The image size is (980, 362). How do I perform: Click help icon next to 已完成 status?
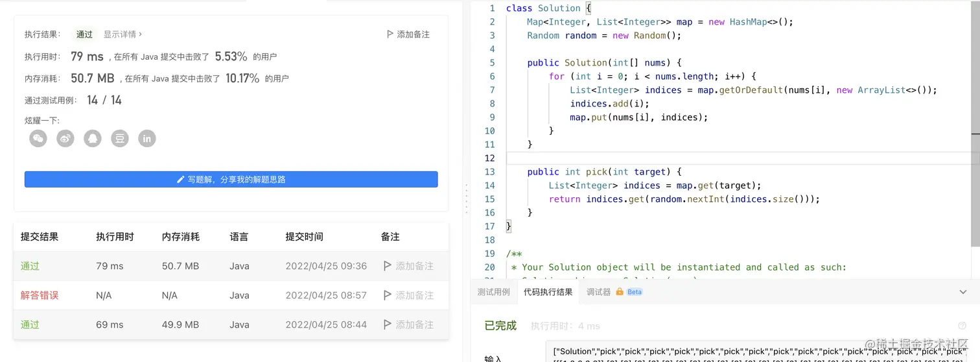962,326
